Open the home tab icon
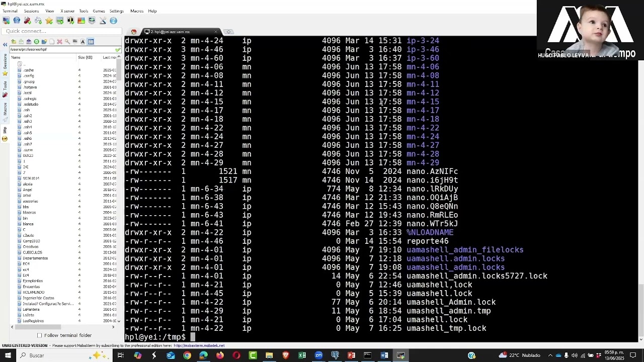 point(134,32)
